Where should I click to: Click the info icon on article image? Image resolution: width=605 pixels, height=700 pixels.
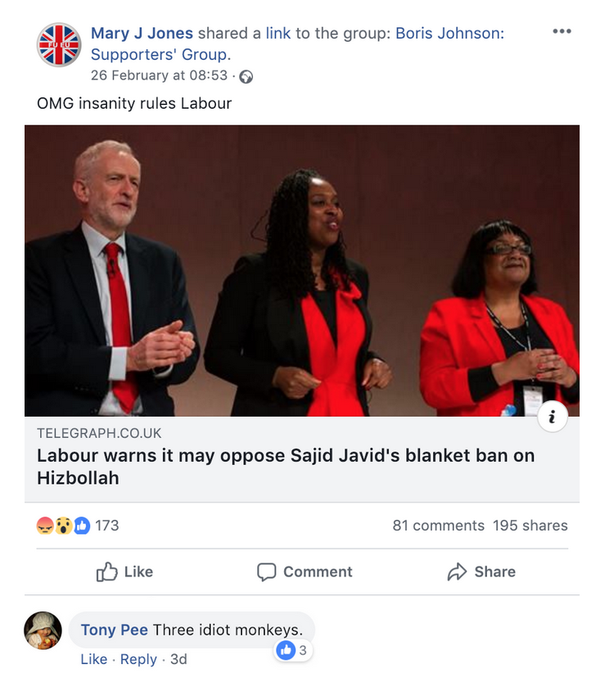553,417
